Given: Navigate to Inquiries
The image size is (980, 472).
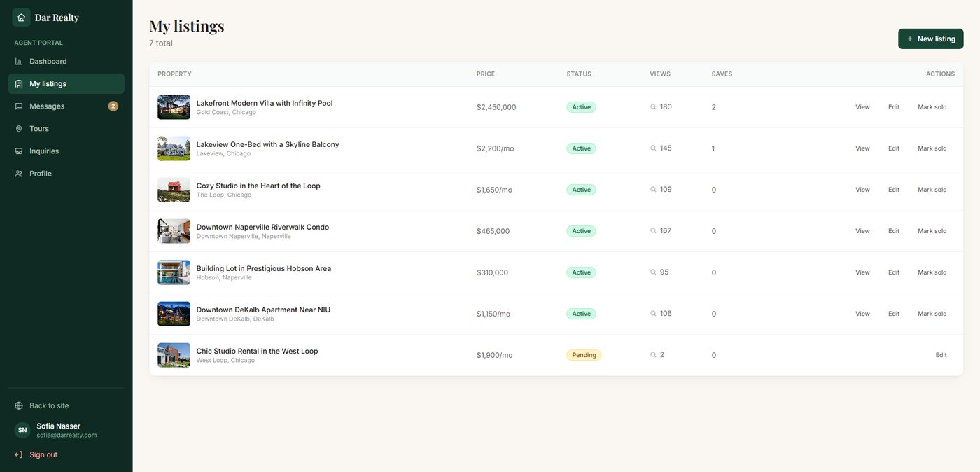Looking at the screenshot, I should point(66,151).
